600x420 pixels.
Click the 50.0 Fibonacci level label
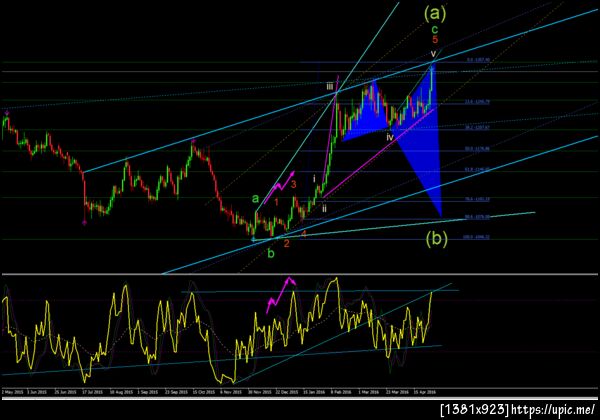coord(477,148)
